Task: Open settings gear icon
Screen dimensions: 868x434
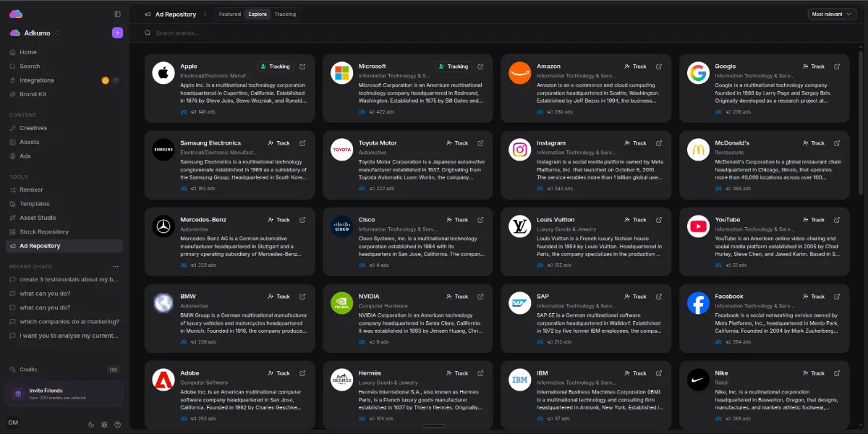Action: point(104,425)
